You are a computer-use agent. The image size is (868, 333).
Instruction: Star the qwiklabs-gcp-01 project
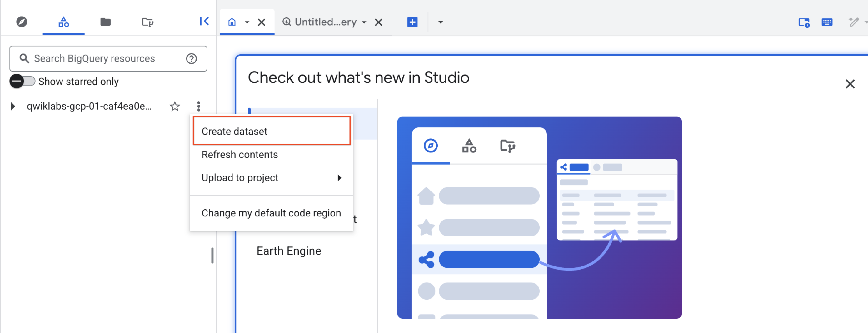coord(175,106)
